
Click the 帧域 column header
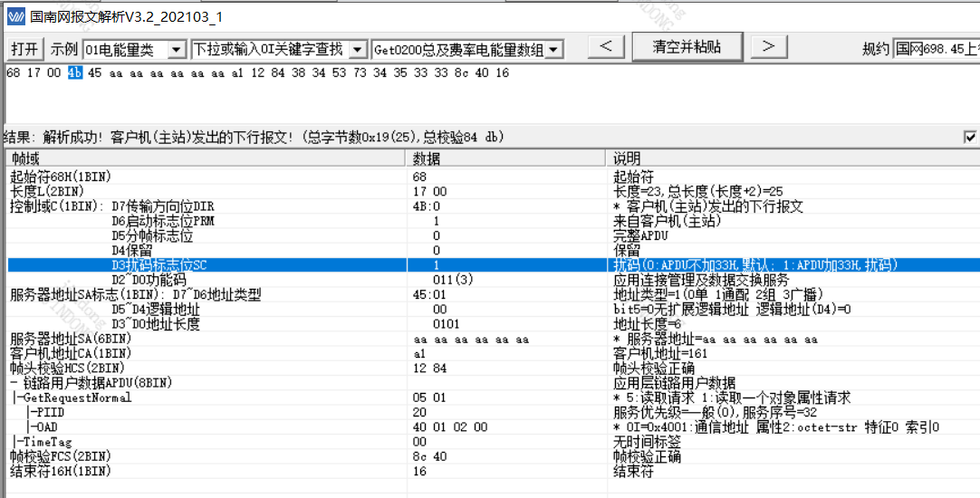(x=207, y=158)
